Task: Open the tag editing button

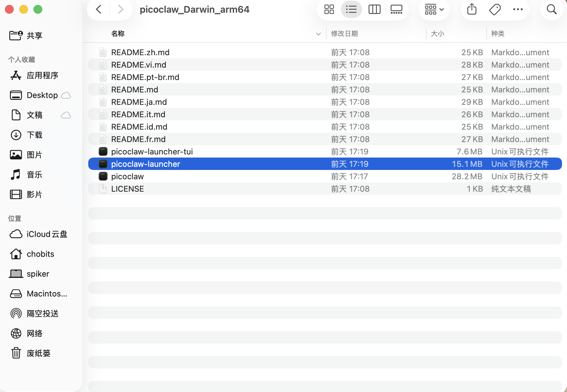Action: tap(495, 9)
